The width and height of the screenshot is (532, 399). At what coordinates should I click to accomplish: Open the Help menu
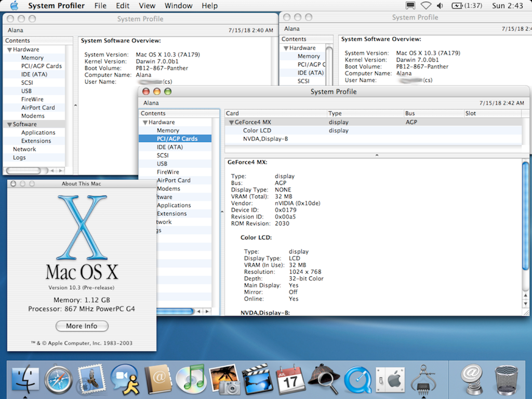(210, 6)
